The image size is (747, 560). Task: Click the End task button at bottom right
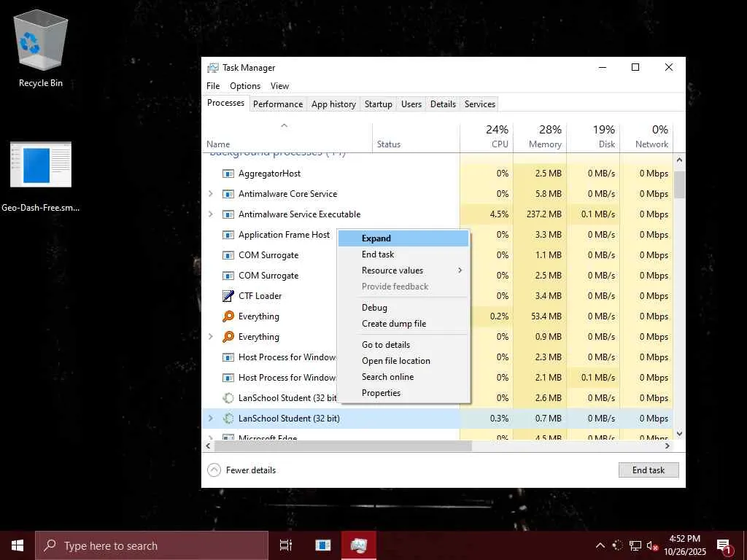649,470
